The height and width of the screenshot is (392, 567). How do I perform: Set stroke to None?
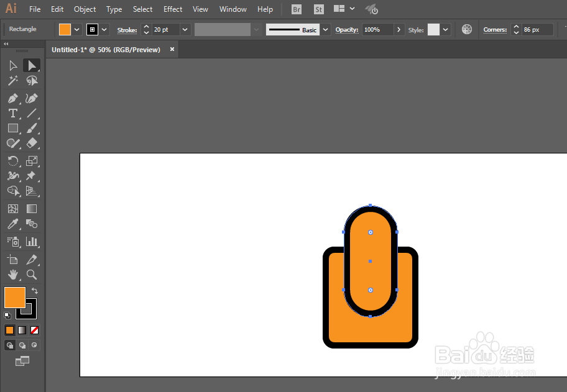point(34,329)
